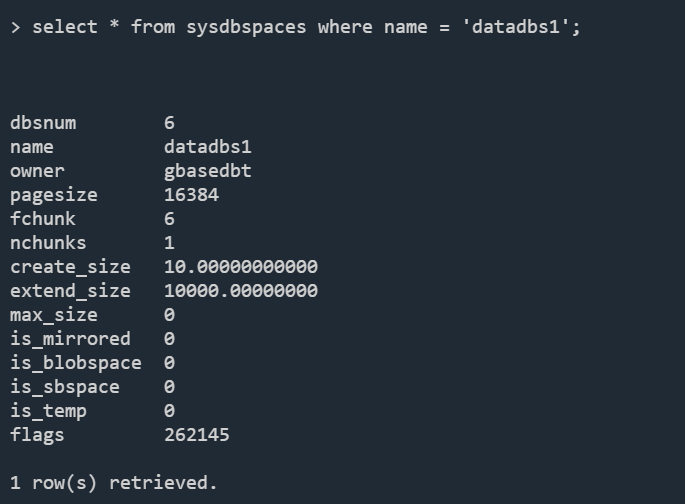This screenshot has width=685, height=504.
Task: Click the 'select' keyword in the query
Action: pos(65,27)
